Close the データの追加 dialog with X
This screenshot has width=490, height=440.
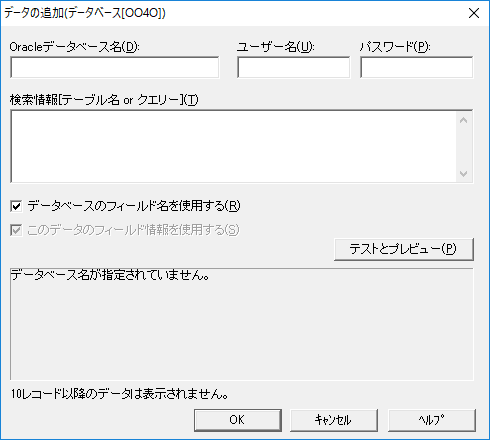click(474, 13)
